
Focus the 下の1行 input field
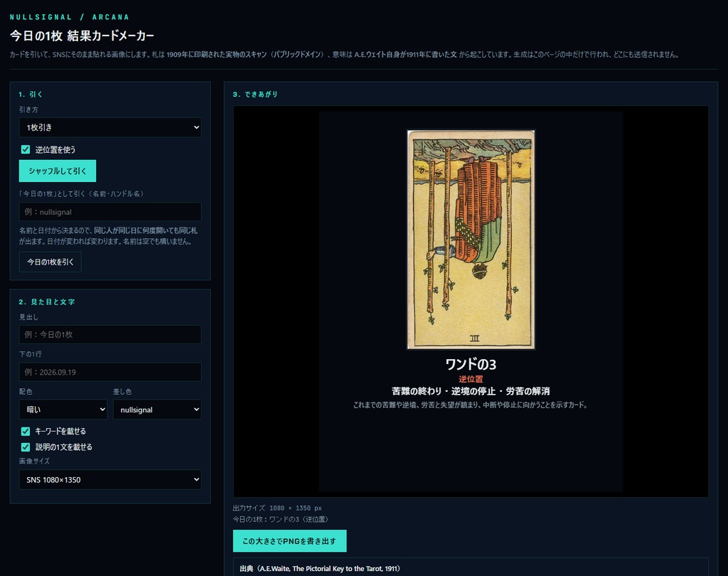pyautogui.click(x=110, y=372)
